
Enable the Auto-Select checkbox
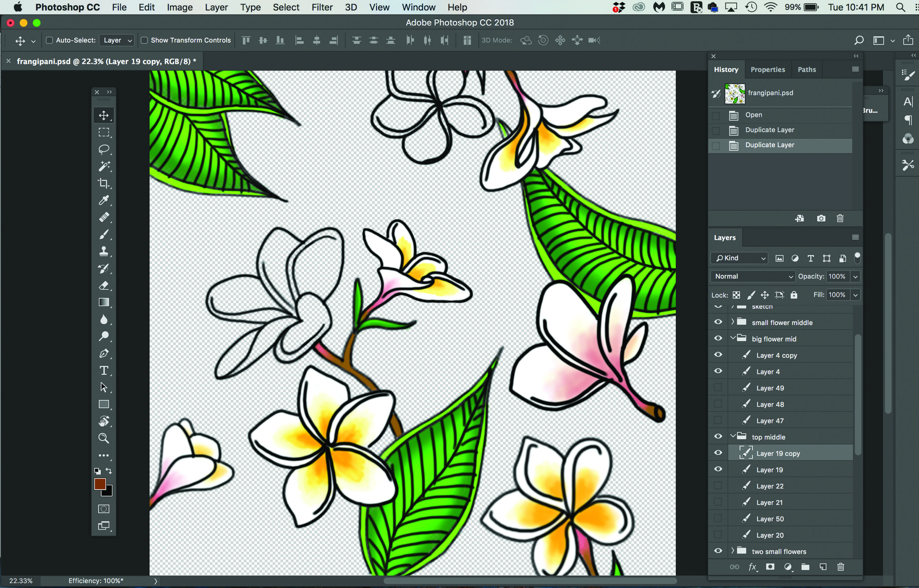(49, 40)
